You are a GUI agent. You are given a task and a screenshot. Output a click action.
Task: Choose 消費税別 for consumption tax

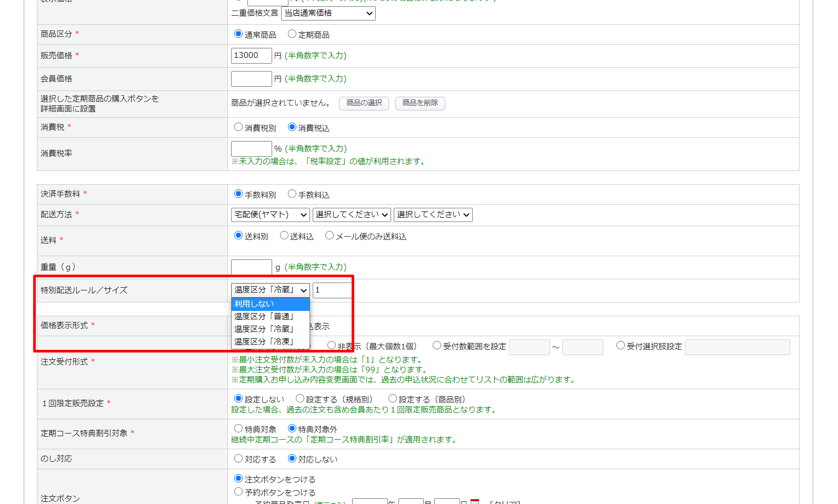click(238, 127)
